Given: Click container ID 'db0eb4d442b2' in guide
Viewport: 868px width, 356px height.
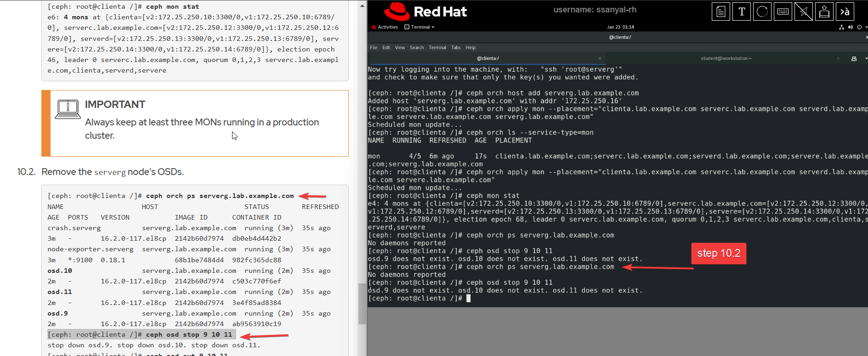Looking at the screenshot, I should (x=257, y=239).
